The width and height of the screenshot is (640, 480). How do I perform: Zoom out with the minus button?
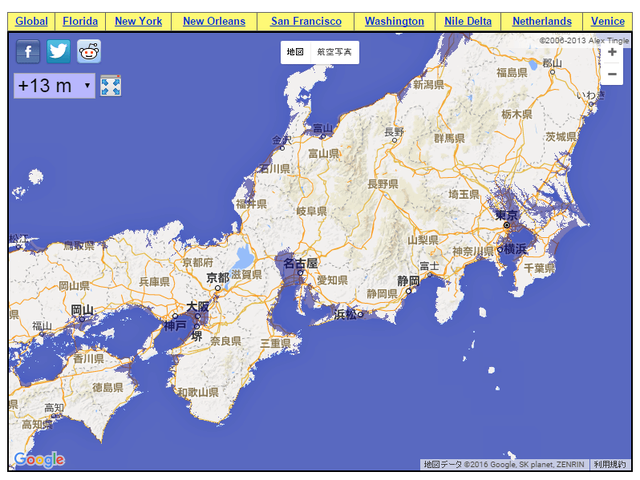pos(612,74)
